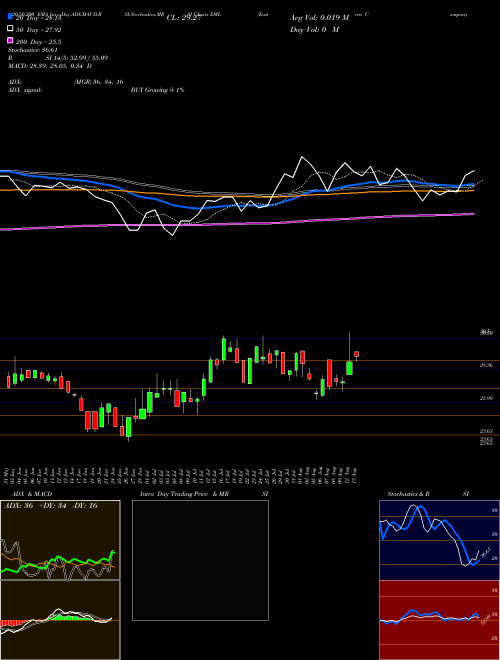Click the white 50 Day legend swatch
The image size is (500, 660).
(x=11, y=29)
